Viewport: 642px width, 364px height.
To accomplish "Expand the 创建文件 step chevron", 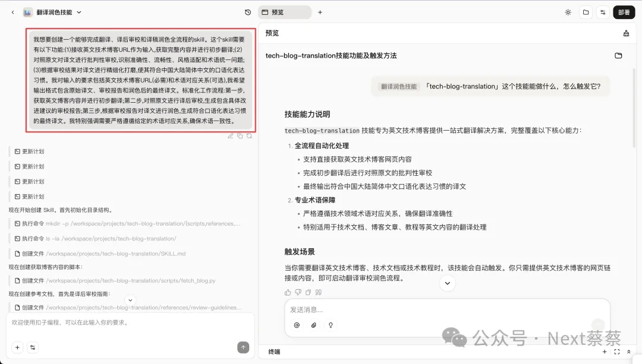I will (x=131, y=300).
